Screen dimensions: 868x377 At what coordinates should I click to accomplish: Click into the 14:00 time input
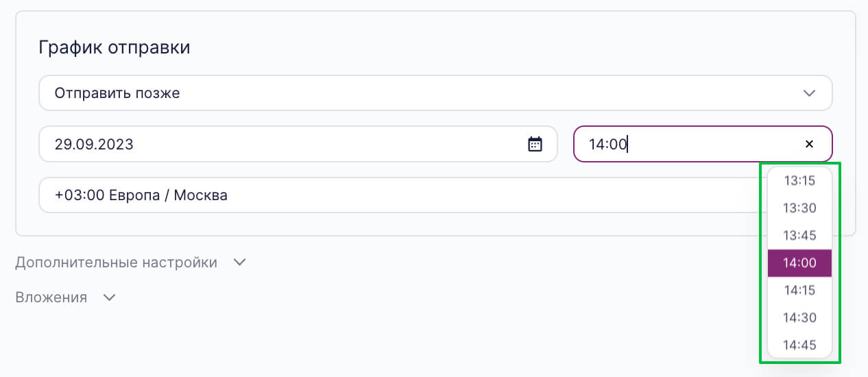click(703, 144)
